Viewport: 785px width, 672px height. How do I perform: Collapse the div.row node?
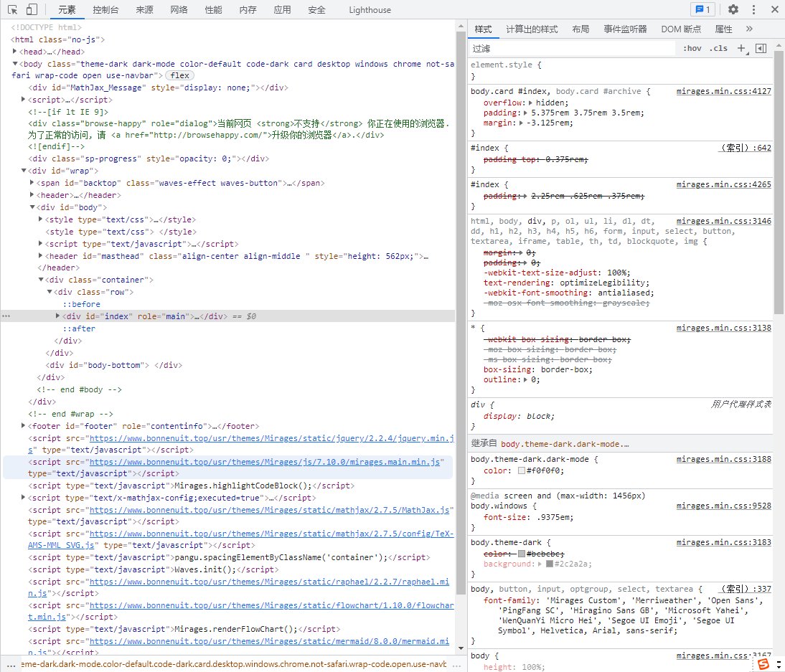pyautogui.click(x=49, y=292)
